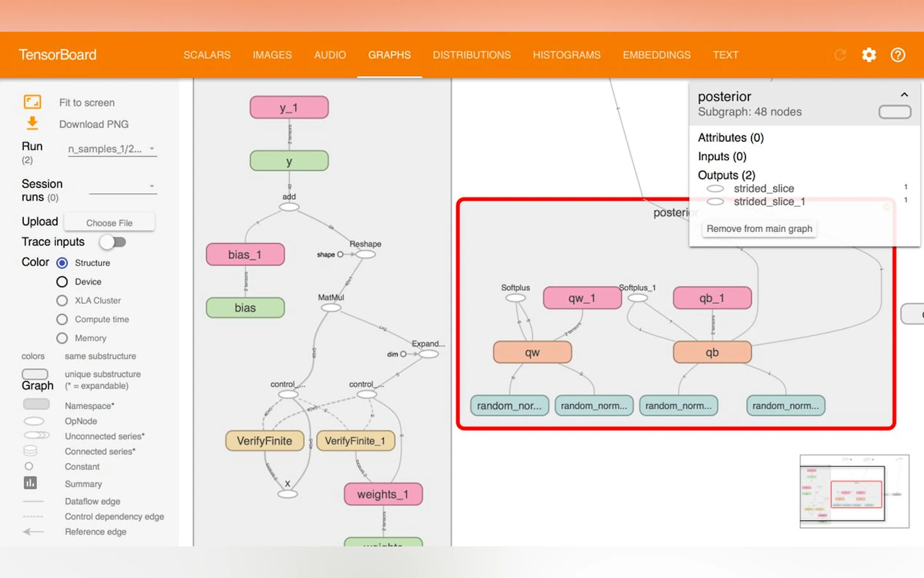Toggle the Trace inputs switch
Image resolution: width=924 pixels, height=578 pixels.
coord(113,242)
